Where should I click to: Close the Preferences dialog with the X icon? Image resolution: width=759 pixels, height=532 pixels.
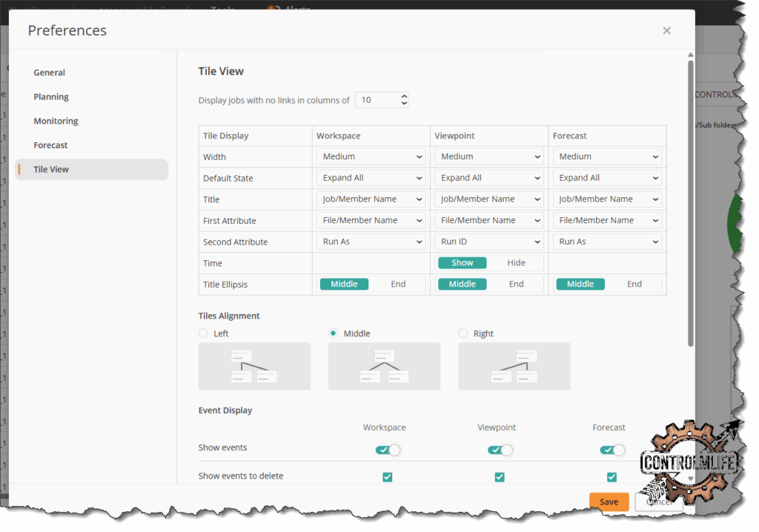click(x=666, y=30)
